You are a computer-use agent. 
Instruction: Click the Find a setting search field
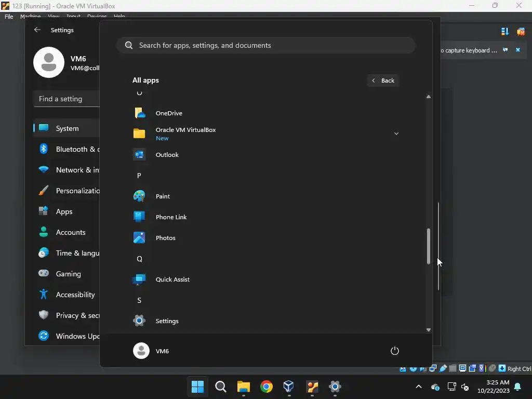tap(66, 99)
